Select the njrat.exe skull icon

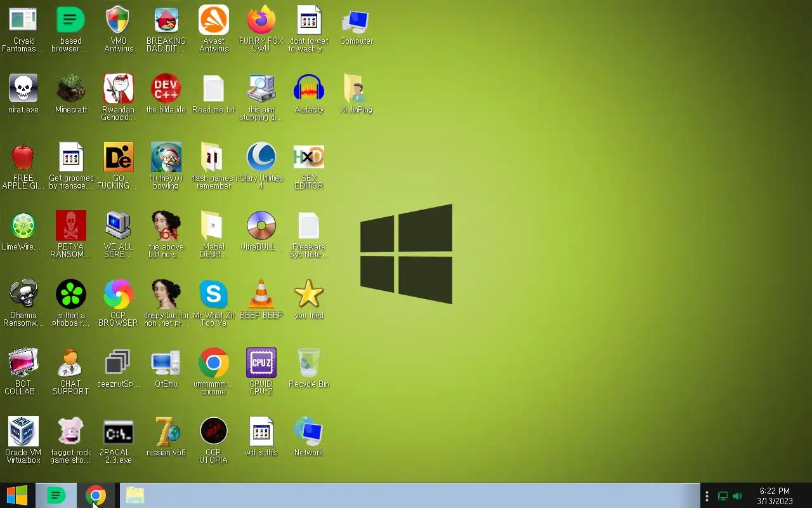pos(23,89)
